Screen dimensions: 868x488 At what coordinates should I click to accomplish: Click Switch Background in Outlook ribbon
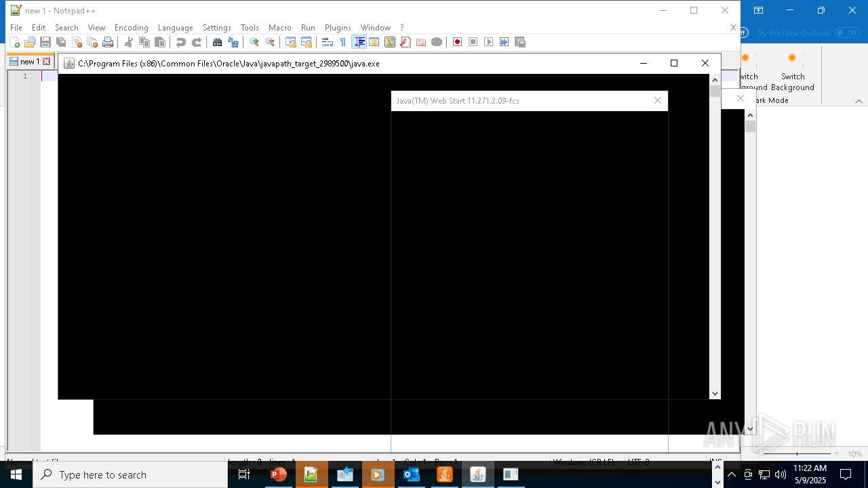click(792, 73)
